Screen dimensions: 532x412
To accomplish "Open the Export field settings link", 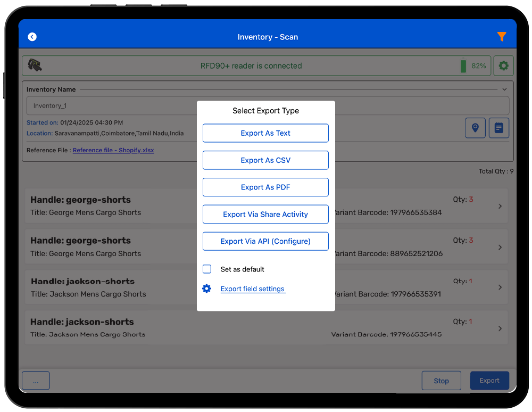I will pyautogui.click(x=253, y=289).
